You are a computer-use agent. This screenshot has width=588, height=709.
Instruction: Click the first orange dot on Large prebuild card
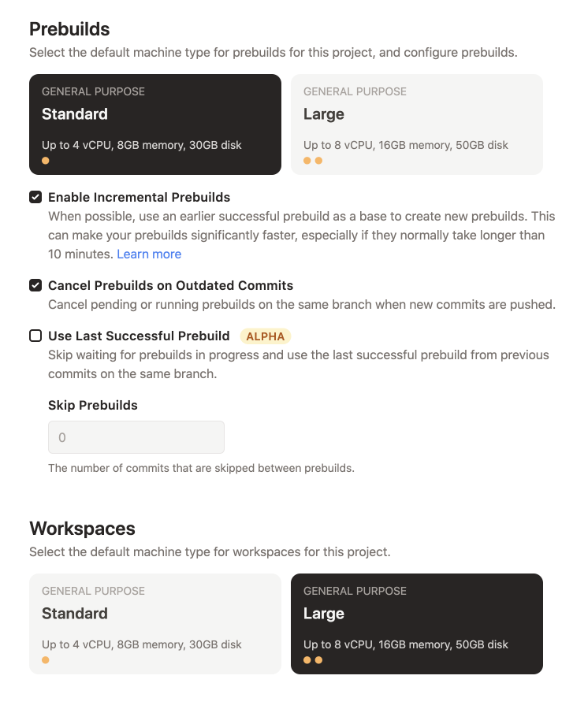pos(307,160)
